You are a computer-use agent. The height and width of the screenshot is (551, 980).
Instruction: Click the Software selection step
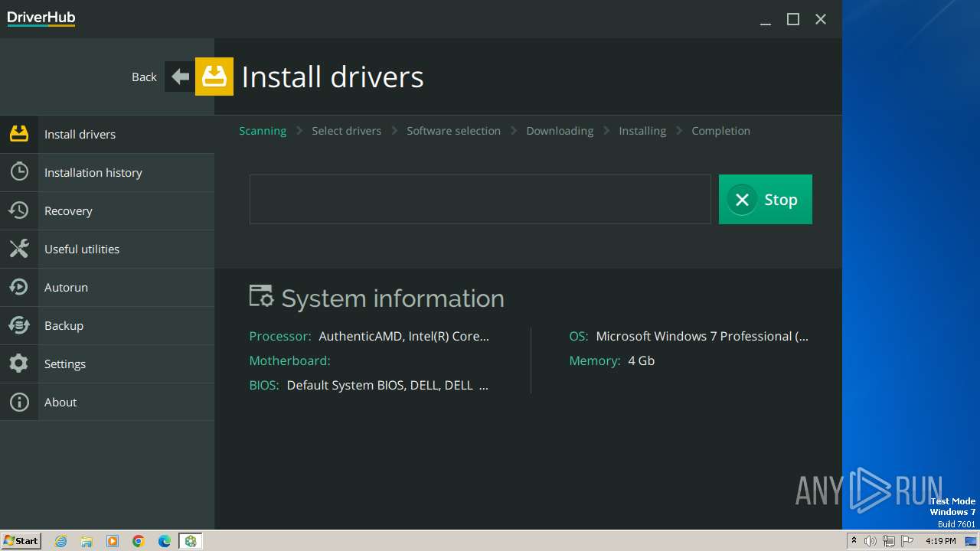click(x=453, y=131)
